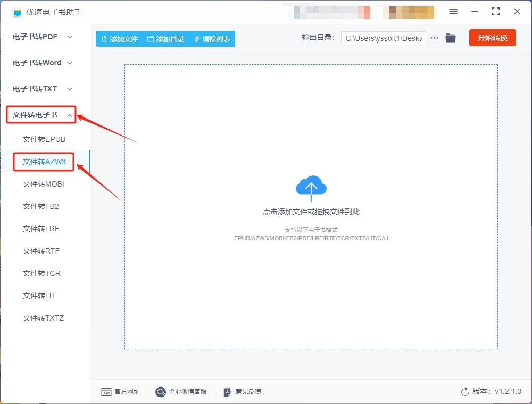Click the 清除列表 clear list icon
Image resolution: width=532 pixels, height=404 pixels.
(196, 38)
